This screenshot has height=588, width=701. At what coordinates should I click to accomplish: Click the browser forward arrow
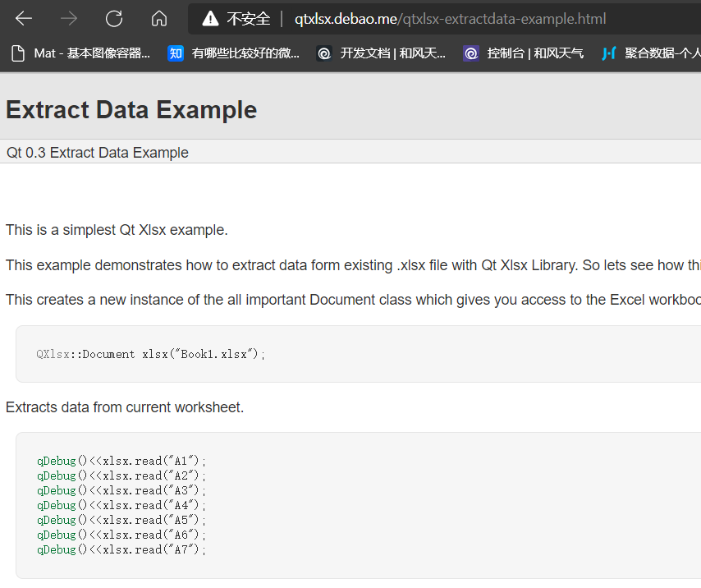tap(69, 19)
